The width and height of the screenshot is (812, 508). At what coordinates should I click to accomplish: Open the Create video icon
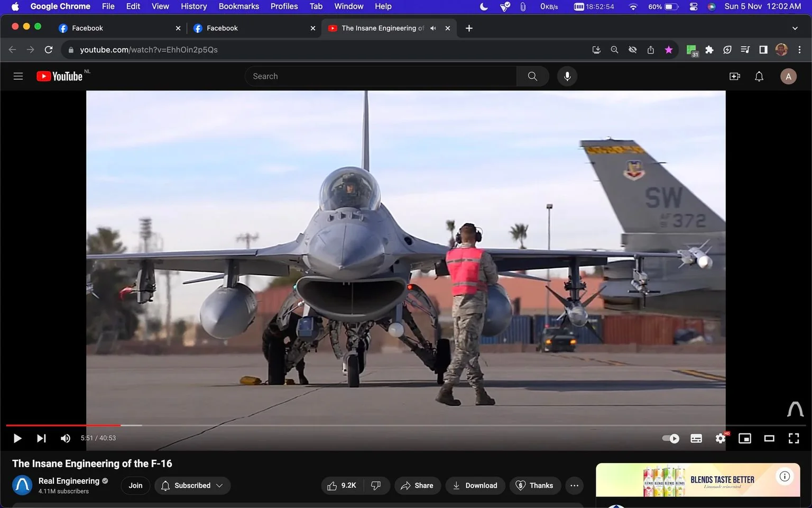click(x=735, y=76)
